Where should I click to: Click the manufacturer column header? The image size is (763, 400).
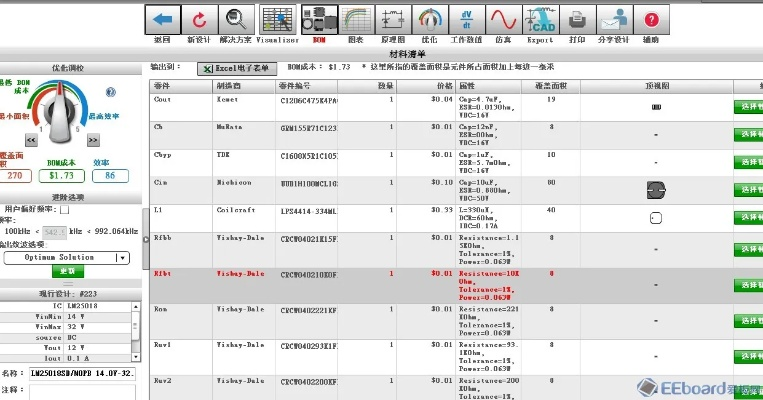pyautogui.click(x=243, y=86)
